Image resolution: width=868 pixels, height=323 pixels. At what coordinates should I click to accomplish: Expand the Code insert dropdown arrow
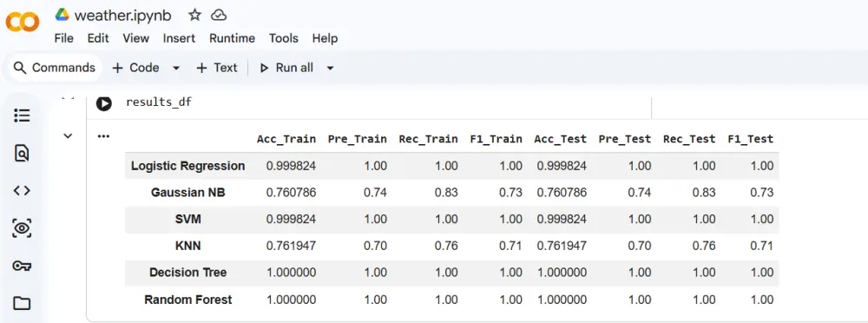176,68
